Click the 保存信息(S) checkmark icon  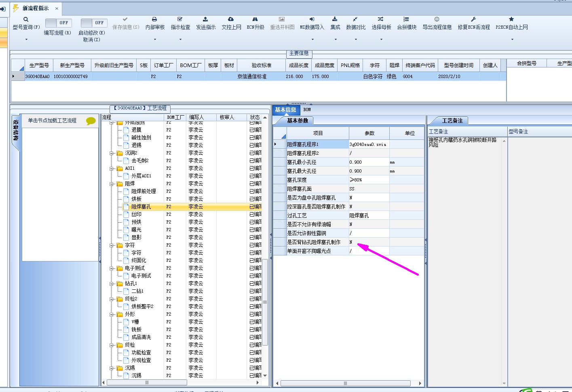125,19
